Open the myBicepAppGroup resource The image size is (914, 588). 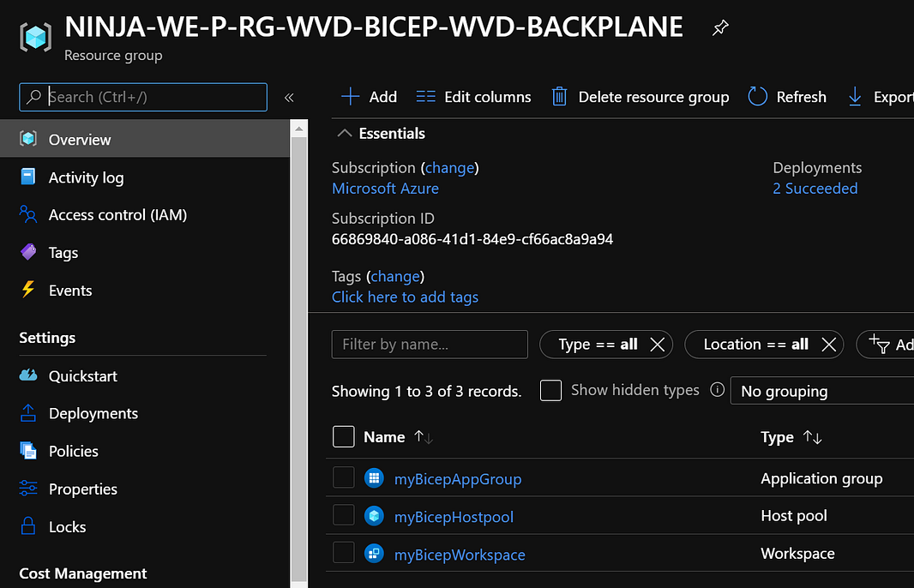coord(458,479)
